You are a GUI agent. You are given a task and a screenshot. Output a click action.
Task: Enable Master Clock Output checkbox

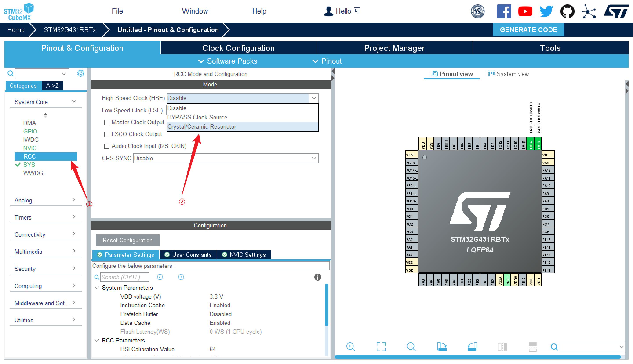pyautogui.click(x=107, y=123)
